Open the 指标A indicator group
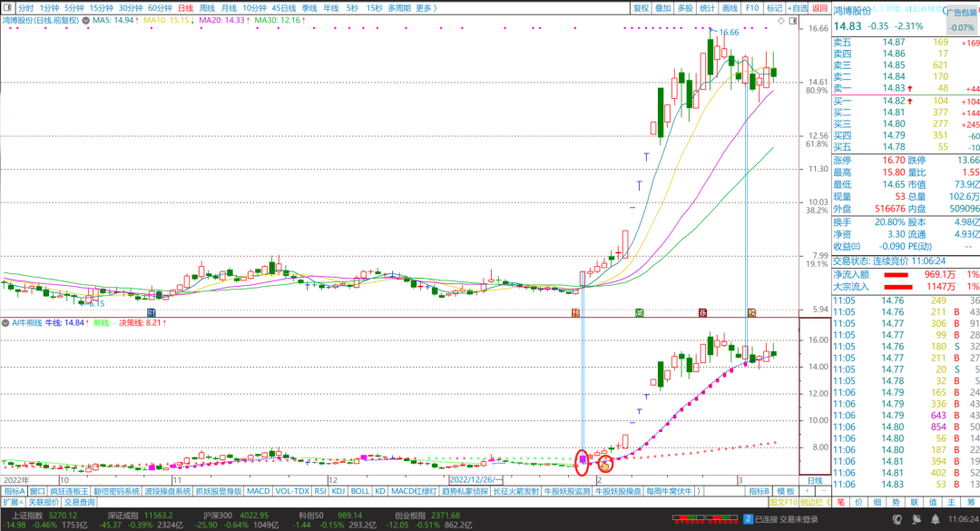 click(14, 492)
